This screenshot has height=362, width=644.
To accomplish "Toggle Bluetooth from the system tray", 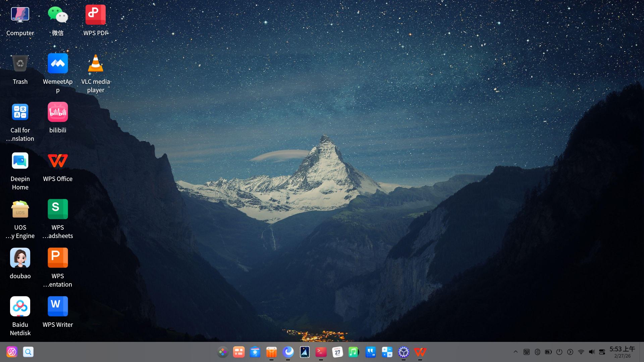I will click(537, 352).
